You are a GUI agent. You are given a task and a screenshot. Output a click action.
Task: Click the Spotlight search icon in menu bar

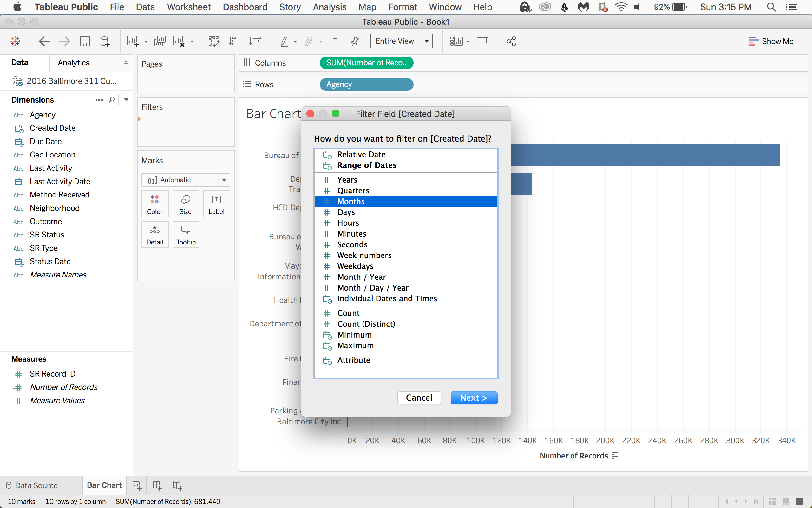coord(771,7)
